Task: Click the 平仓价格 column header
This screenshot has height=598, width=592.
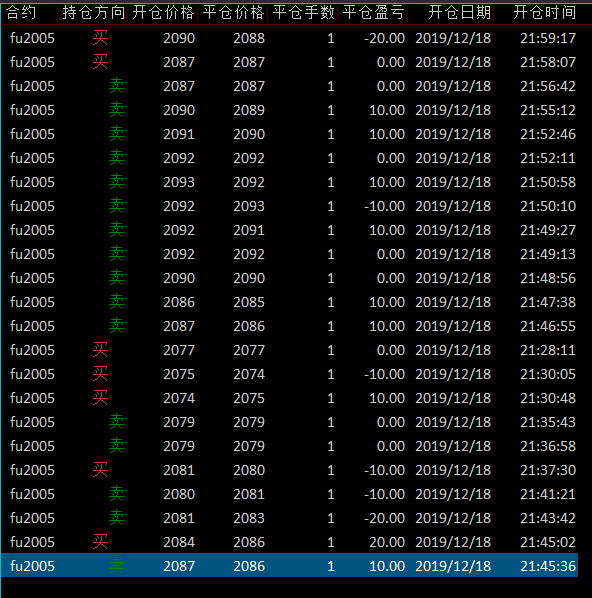Action: [233, 13]
